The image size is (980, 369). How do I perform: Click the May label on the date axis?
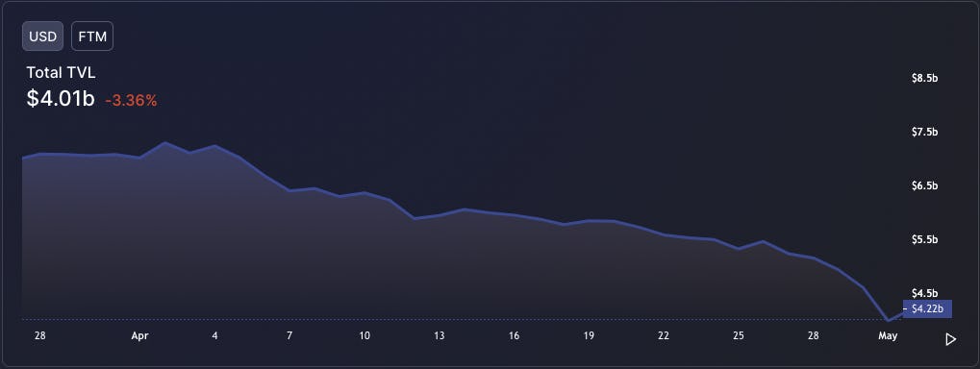point(888,336)
